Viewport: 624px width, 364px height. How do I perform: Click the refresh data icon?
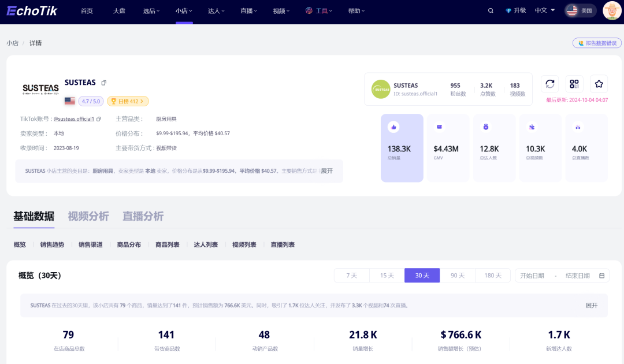[550, 84]
